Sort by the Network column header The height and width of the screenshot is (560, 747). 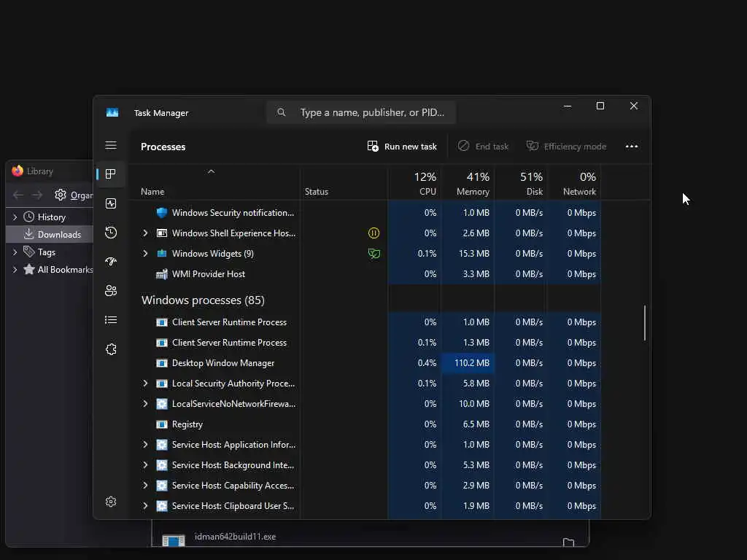click(574, 183)
